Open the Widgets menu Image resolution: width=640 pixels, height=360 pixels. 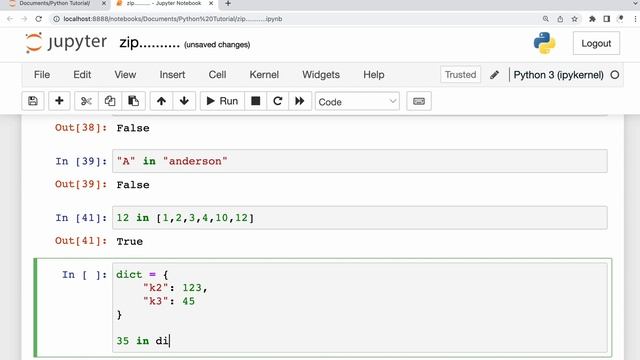coord(321,75)
